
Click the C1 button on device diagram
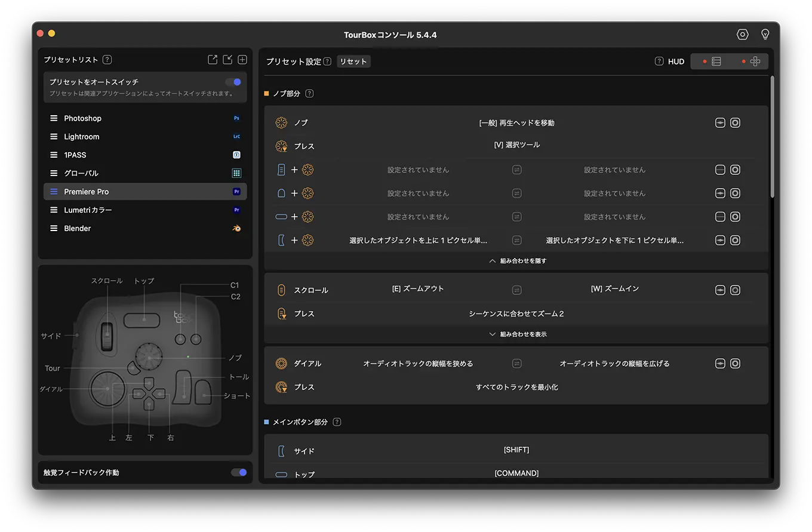point(180,339)
